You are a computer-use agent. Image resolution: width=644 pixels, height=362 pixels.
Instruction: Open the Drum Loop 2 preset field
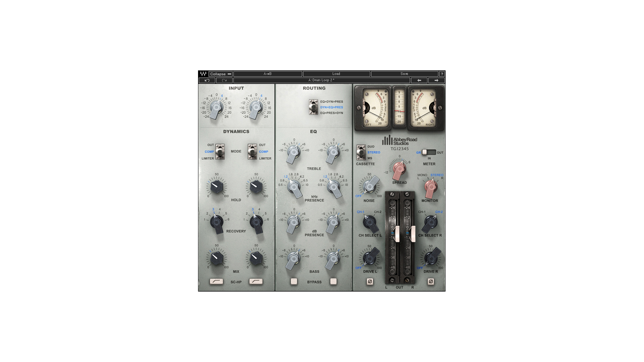click(322, 80)
